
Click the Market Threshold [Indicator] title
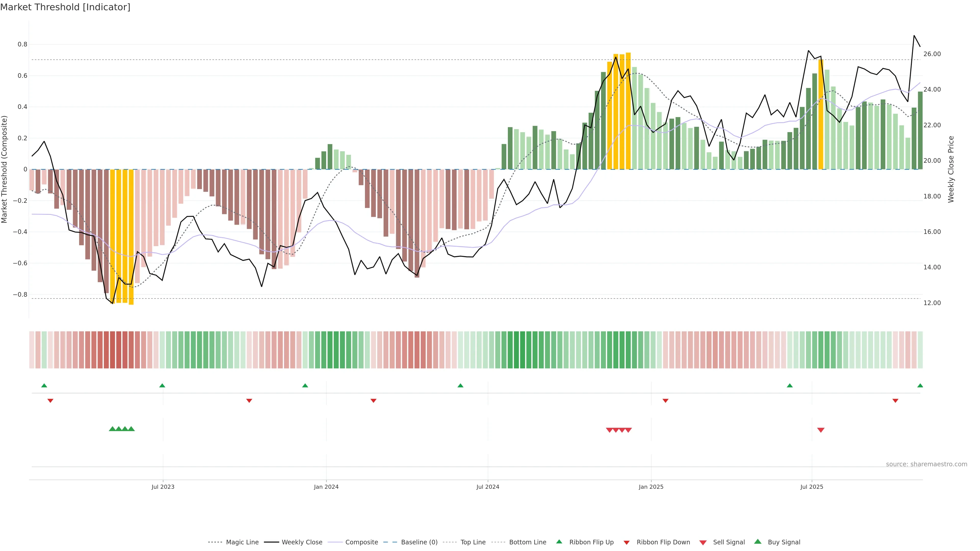[x=65, y=7]
